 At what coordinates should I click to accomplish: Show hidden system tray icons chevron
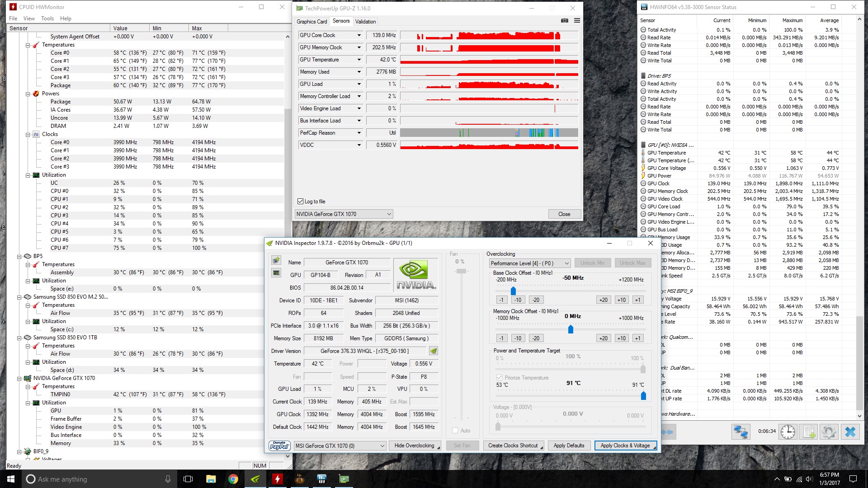(x=777, y=479)
